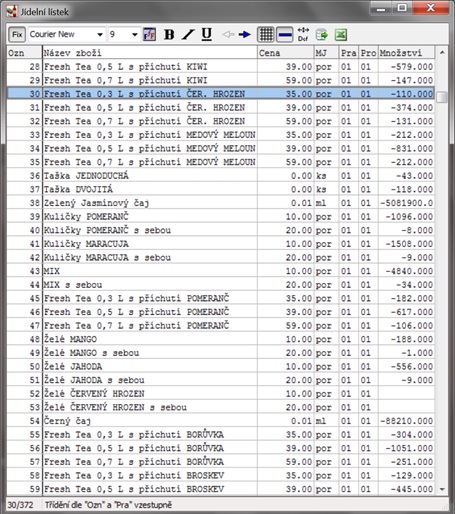Viewport: 455px width, 514px height.
Task: Click the vertical scrollbar thumb
Action: coord(442,97)
